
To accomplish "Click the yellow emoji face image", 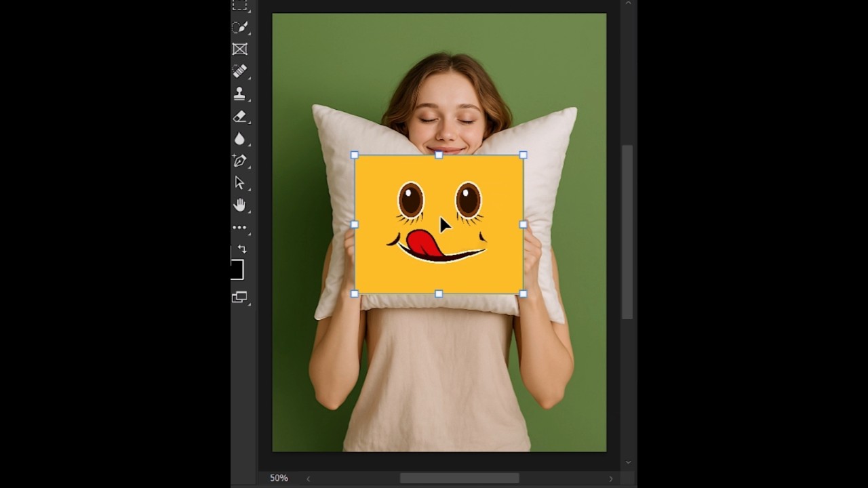I will click(439, 224).
